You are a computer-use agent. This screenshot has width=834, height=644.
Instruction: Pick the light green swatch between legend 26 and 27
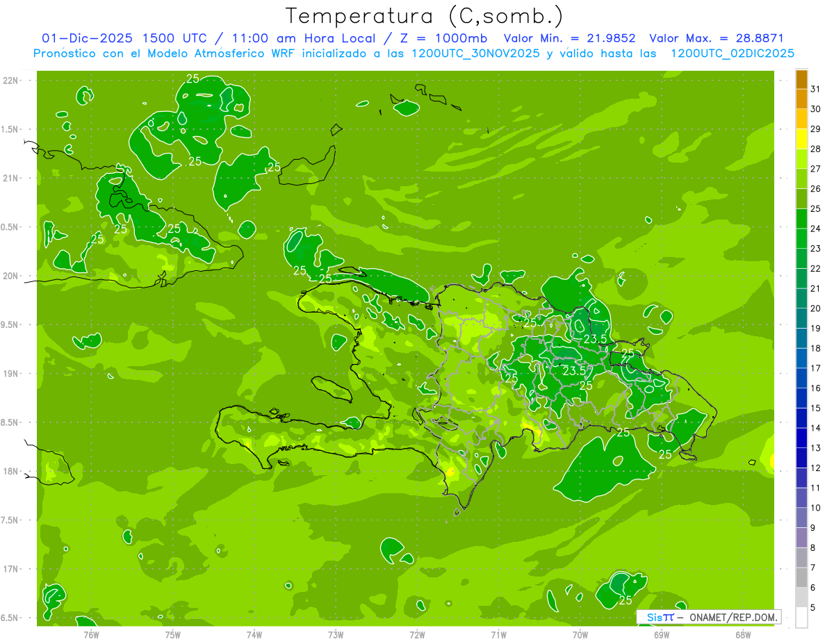(801, 179)
